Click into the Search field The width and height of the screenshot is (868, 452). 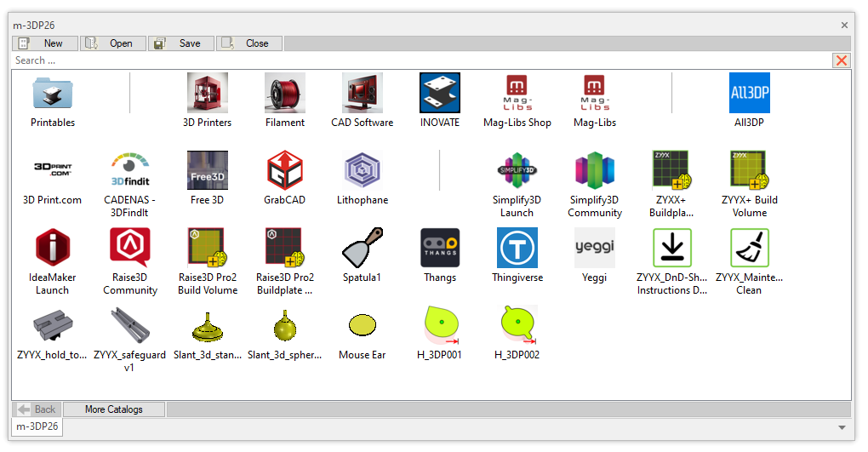coord(417,60)
